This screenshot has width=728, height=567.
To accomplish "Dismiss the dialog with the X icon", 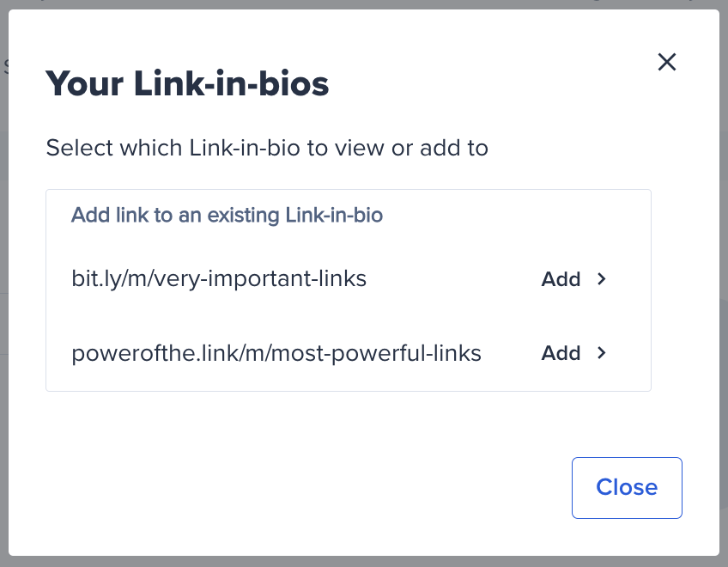I will pos(667,62).
